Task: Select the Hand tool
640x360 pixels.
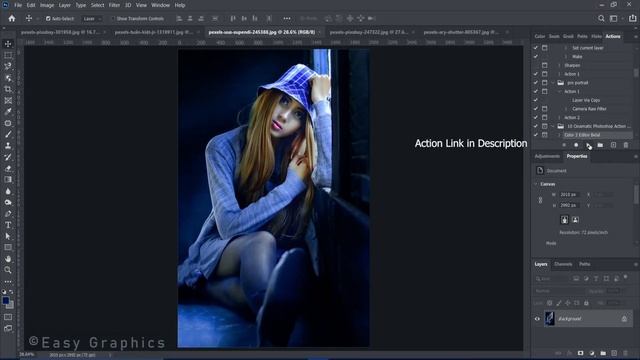Action: pos(8,259)
